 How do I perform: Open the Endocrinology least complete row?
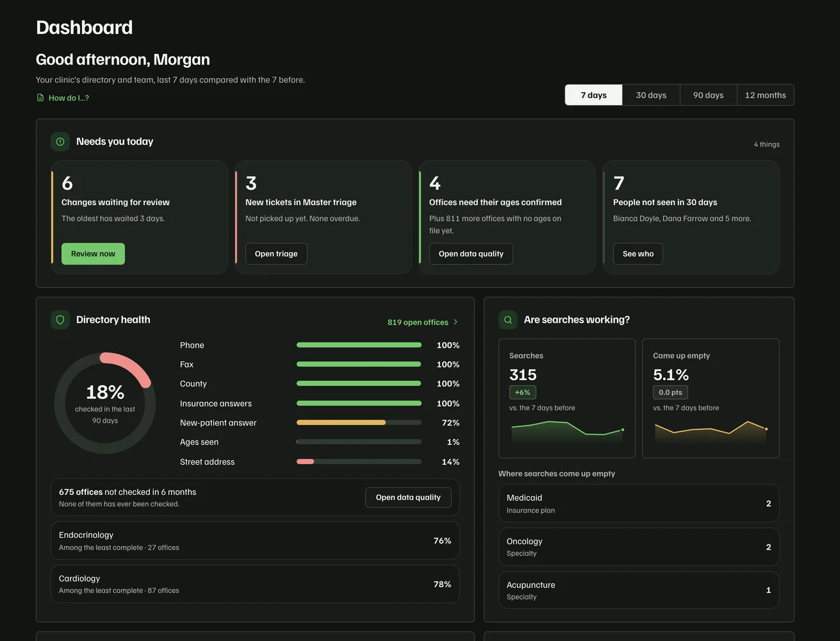pyautogui.click(x=255, y=541)
